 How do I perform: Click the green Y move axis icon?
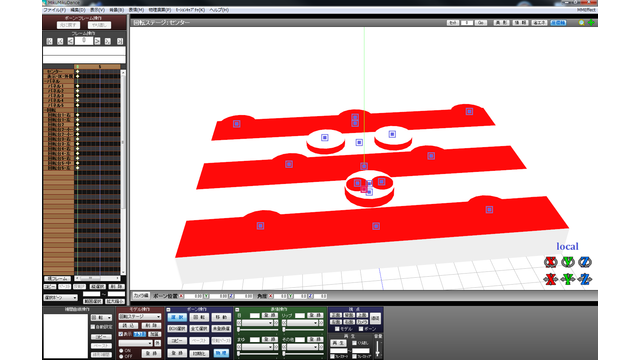(x=568, y=279)
